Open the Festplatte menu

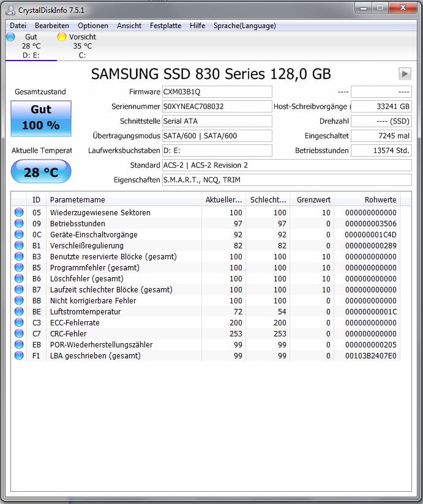[165, 26]
